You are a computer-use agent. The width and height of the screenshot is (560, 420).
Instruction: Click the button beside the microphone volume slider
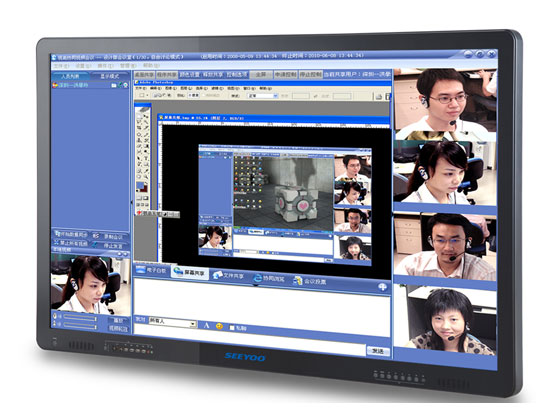pos(118,320)
